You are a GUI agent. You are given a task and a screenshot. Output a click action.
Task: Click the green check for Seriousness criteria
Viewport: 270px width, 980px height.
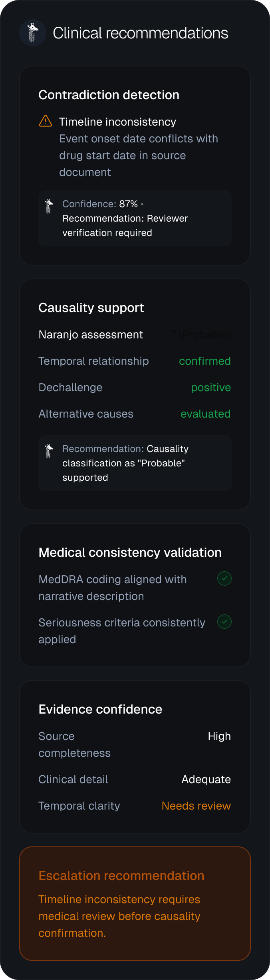coord(224,622)
